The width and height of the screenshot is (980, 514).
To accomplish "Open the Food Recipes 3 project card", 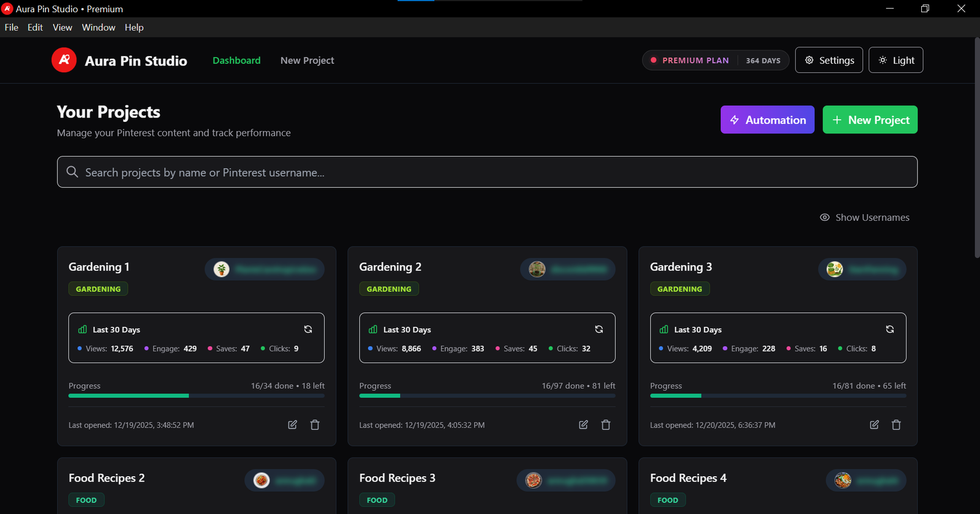I will point(487,486).
